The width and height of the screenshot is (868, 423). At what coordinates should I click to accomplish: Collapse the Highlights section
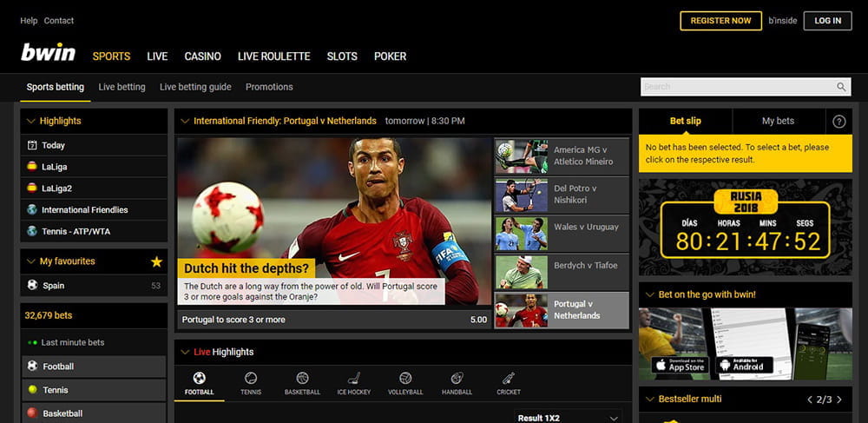[x=30, y=122]
